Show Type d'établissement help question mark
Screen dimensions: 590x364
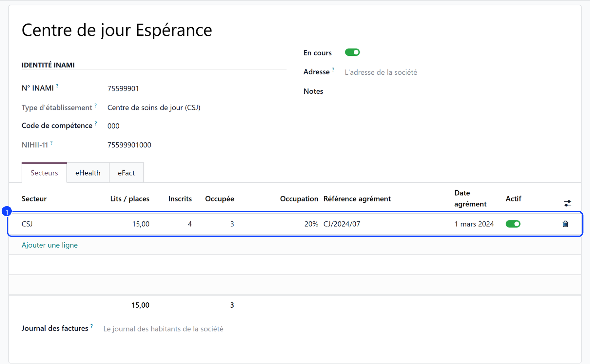pyautogui.click(x=96, y=105)
